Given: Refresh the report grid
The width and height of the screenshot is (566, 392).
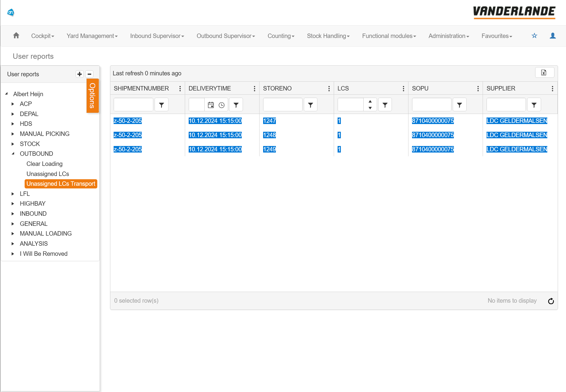Looking at the screenshot, I should (551, 301).
